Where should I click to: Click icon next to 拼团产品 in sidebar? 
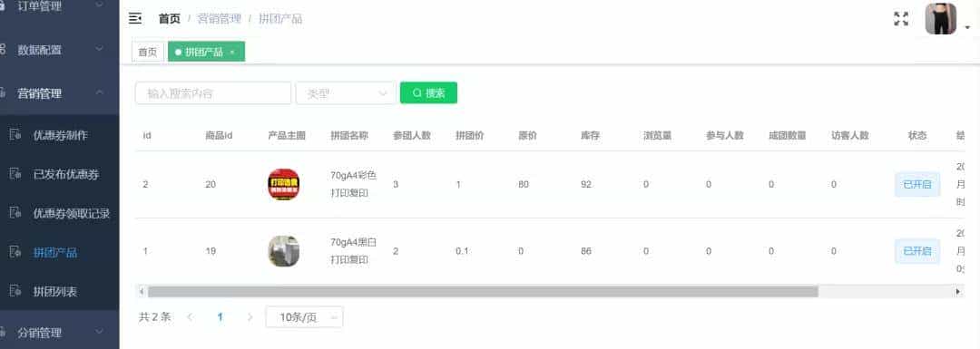pyautogui.click(x=15, y=252)
